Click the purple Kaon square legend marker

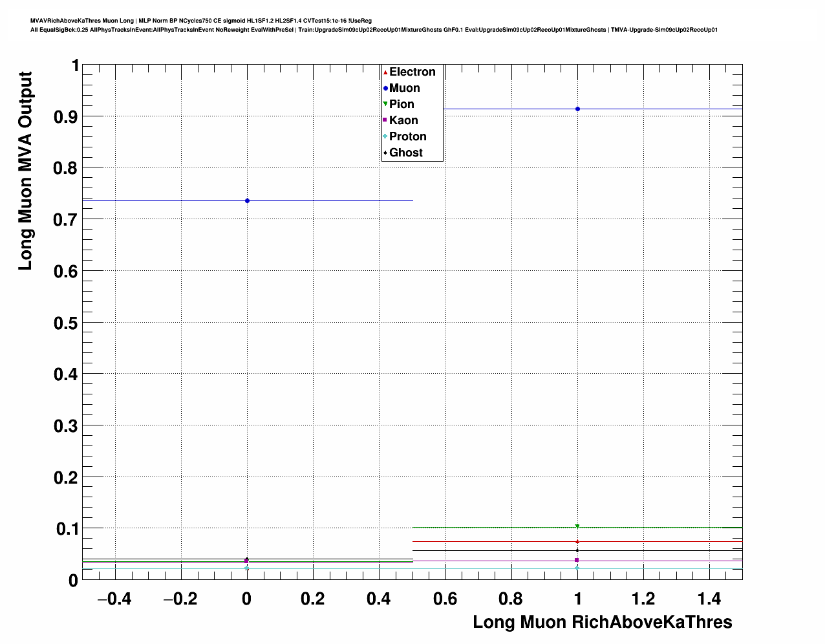[385, 120]
